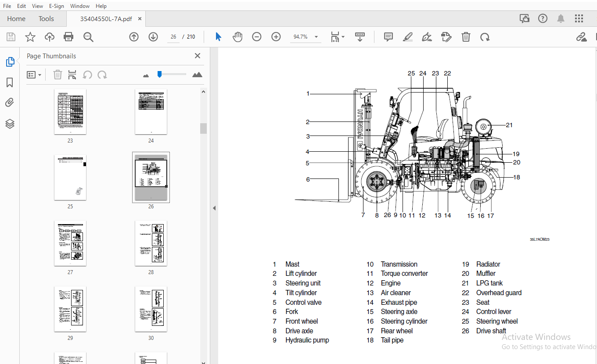Delete the page with the toolbar trash icon

point(466,37)
